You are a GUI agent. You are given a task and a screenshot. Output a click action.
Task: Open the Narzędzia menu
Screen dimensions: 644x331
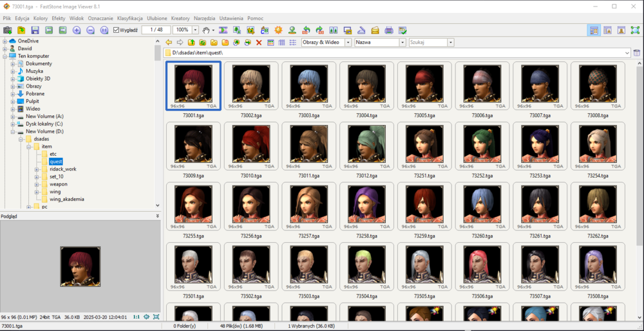point(205,19)
